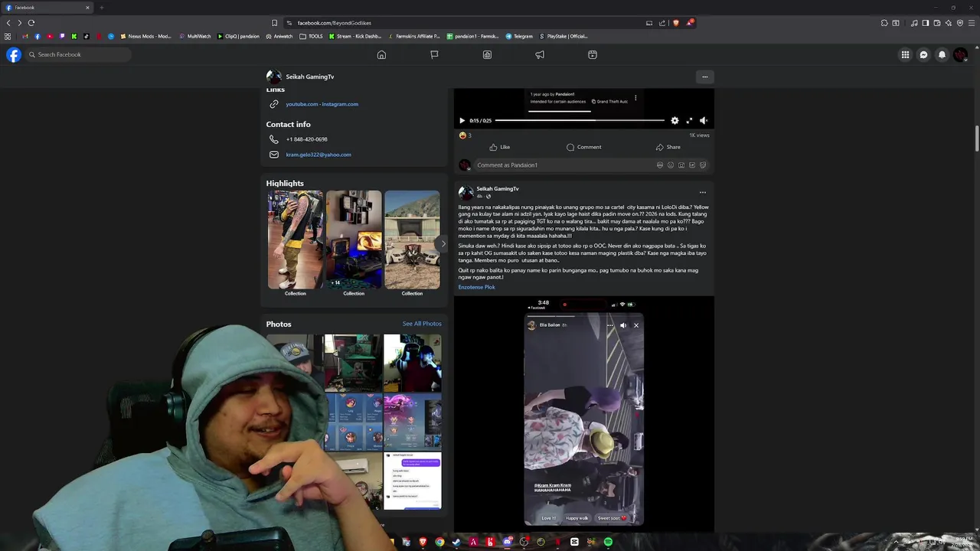Viewport: 980px width, 551px height.
Task: Open the Pages flag icon
Action: (434, 55)
